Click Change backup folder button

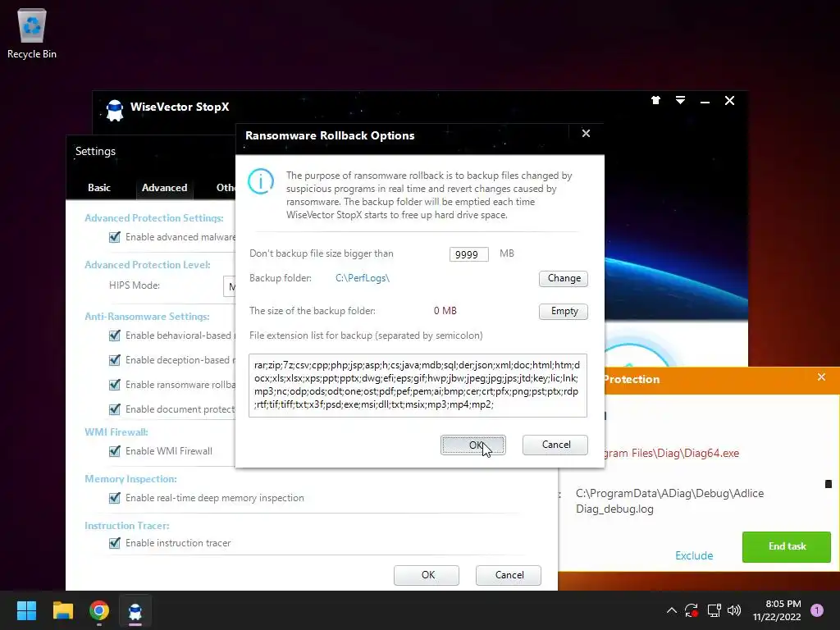click(x=564, y=278)
